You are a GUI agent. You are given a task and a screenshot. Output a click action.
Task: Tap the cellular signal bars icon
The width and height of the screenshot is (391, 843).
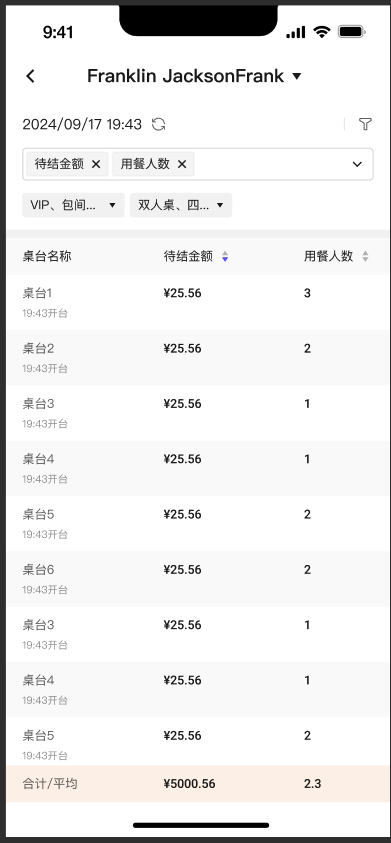click(x=296, y=32)
